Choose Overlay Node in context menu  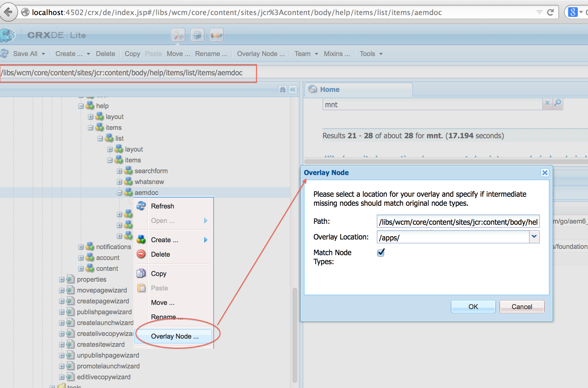click(175, 336)
